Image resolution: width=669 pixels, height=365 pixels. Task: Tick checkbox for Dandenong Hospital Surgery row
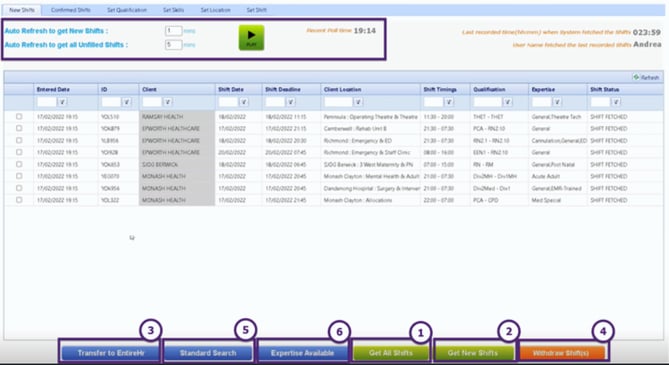[19, 188]
